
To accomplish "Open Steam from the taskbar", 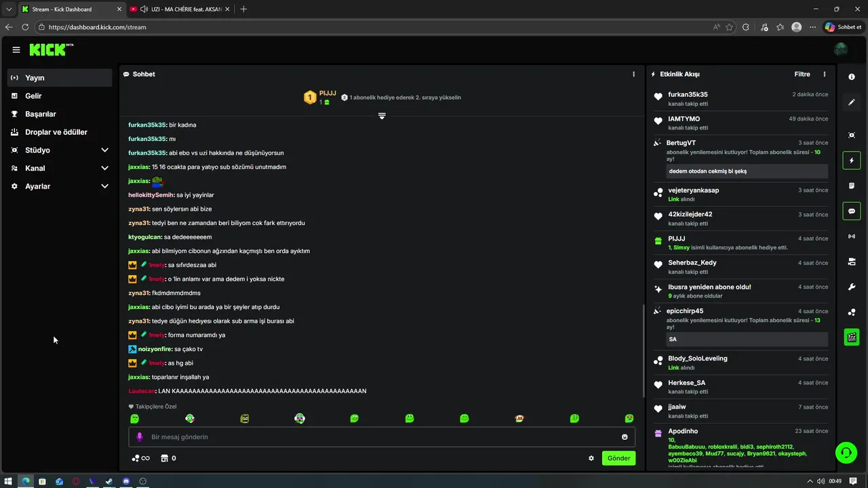I will (109, 481).
